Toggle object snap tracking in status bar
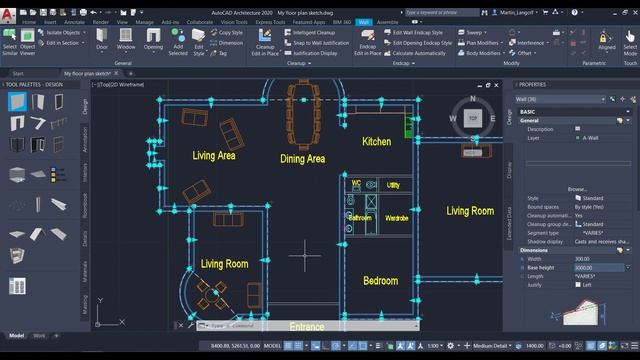This screenshot has width=640, height=360. click(353, 346)
